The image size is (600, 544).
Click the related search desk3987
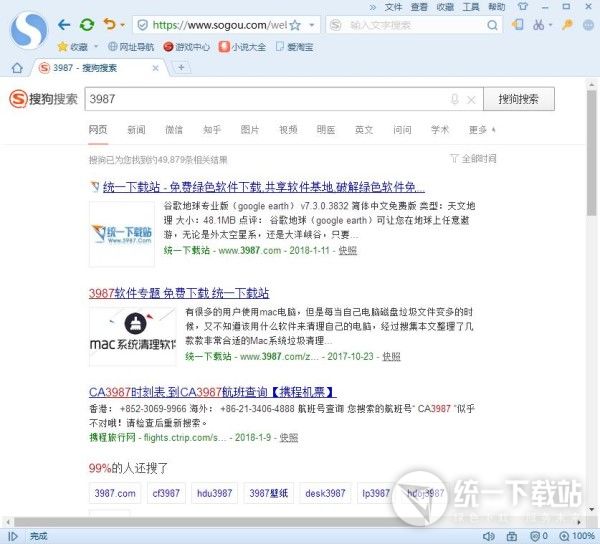[x=325, y=493]
